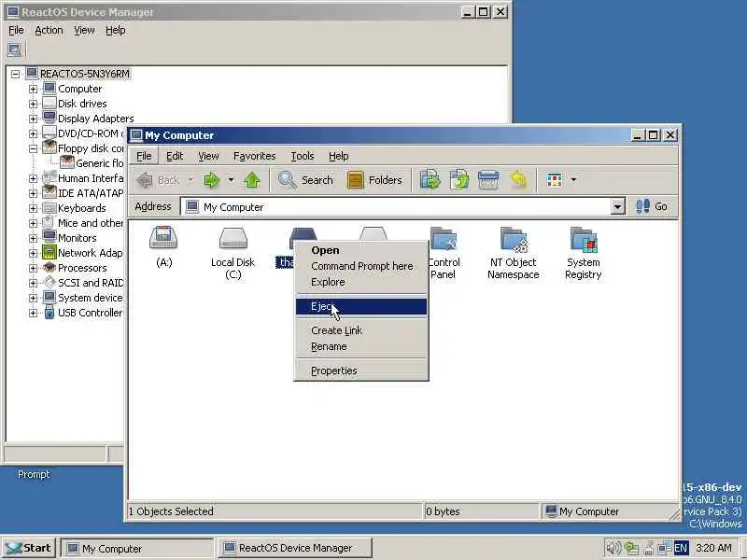This screenshot has width=747, height=560.
Task: Click the volume speaker tray icon
Action: (x=613, y=548)
